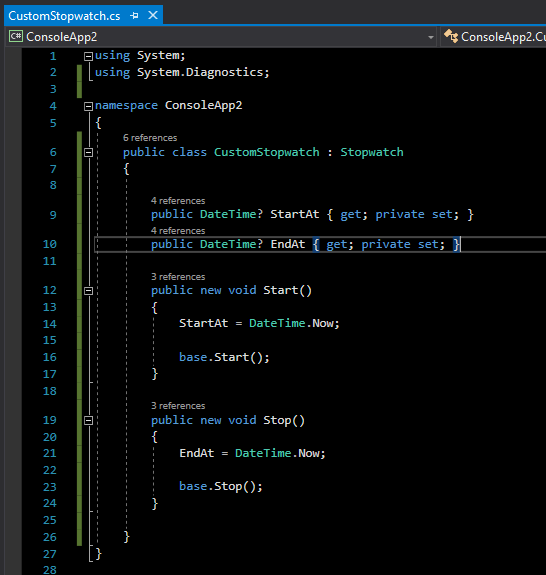Click the class icon next to ConsoleApp2.Cu

pos(451,36)
